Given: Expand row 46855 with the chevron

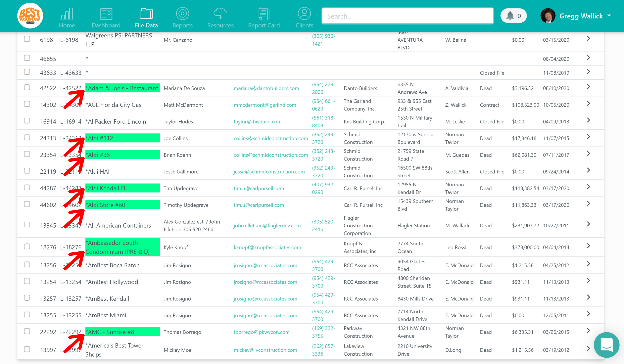Looking at the screenshot, I should coord(588,58).
